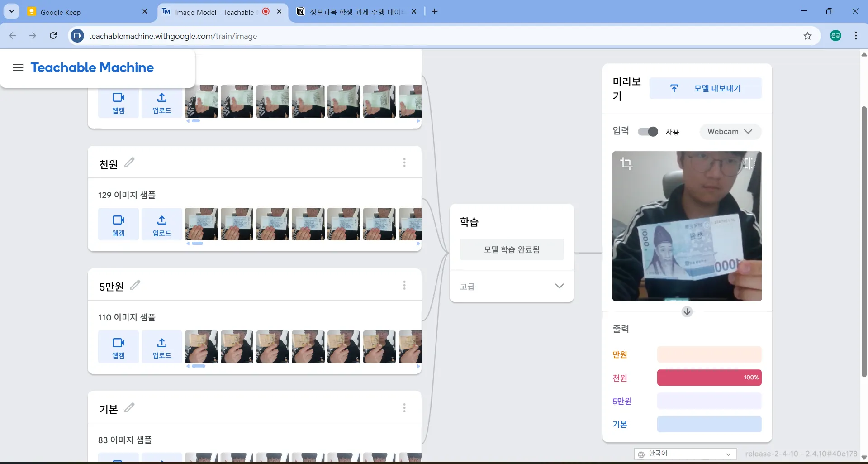Image resolution: width=868 pixels, height=464 pixels.
Task: Open the Teachable Machine hamburger menu
Action: pos(18,68)
